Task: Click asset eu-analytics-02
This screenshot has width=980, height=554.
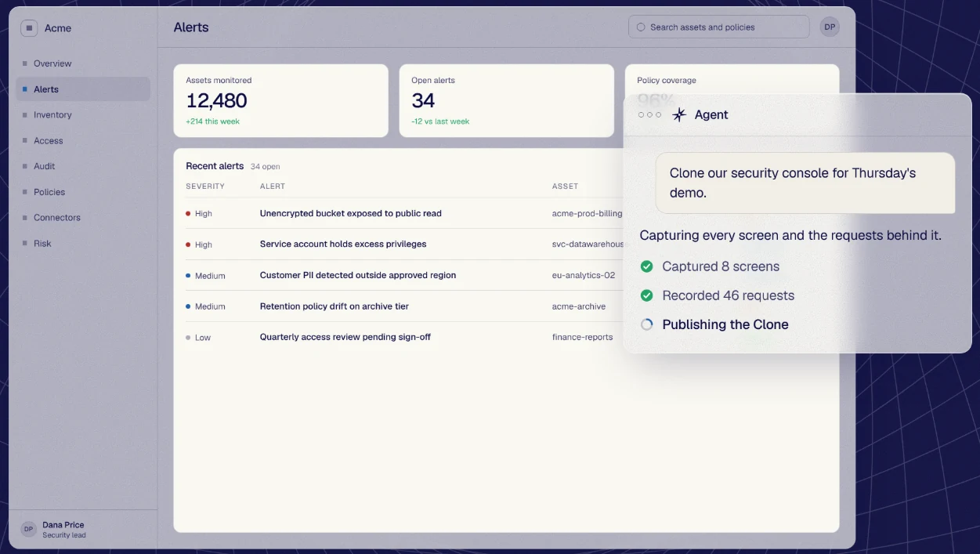Action: pos(584,276)
